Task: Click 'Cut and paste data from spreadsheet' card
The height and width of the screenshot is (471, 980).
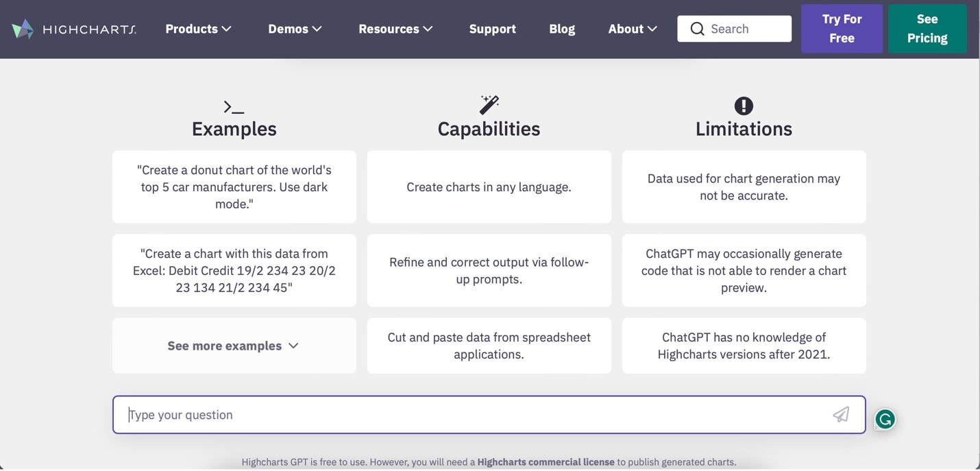Action: pyautogui.click(x=489, y=346)
